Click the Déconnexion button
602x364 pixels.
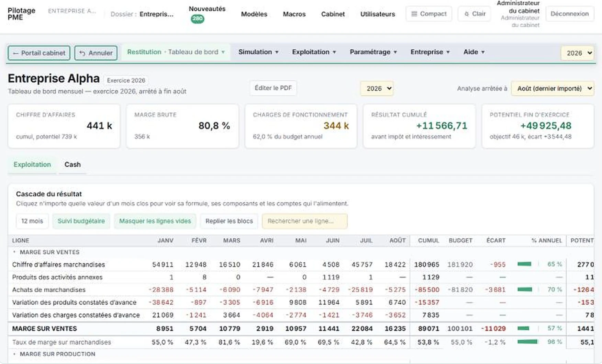[569, 14]
